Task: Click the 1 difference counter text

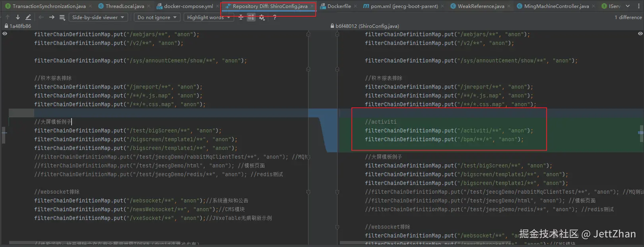Action: pos(628,17)
